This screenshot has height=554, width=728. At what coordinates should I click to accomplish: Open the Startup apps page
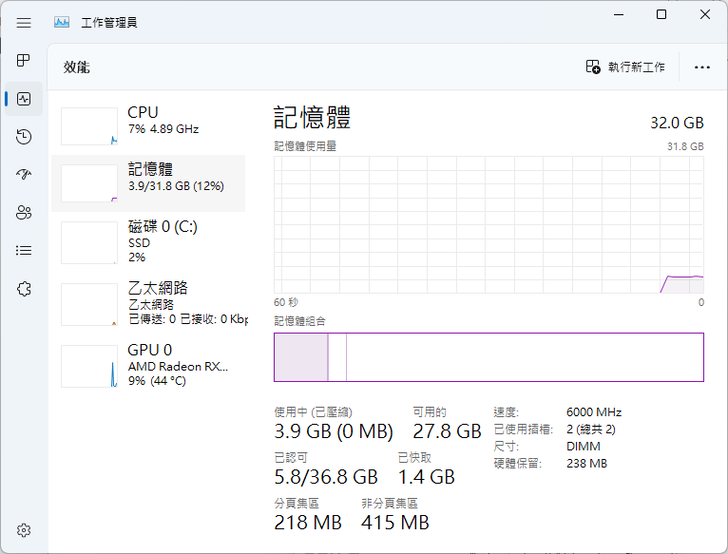click(x=24, y=174)
